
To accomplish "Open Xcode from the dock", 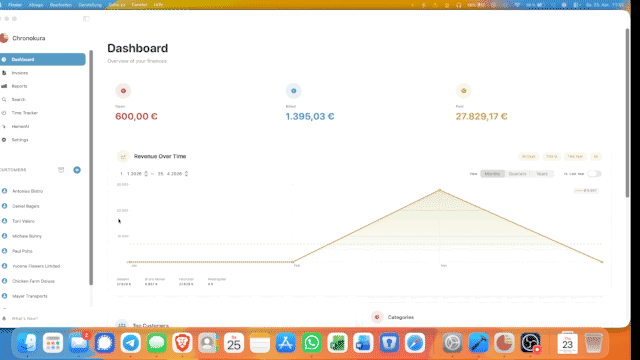I will tap(478, 343).
